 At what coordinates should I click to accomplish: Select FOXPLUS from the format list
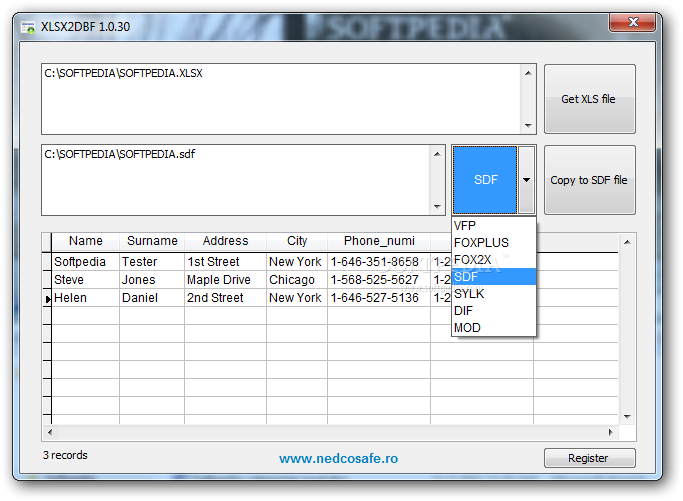click(494, 243)
